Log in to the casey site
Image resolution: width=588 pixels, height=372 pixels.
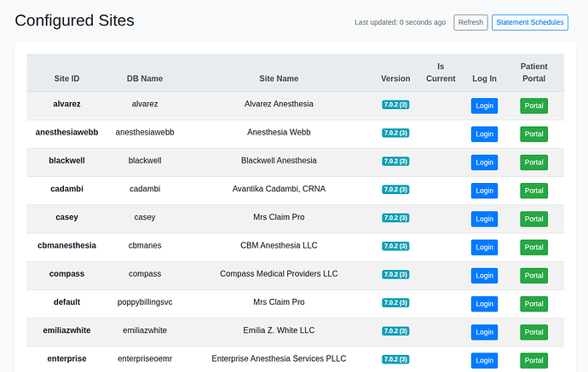click(485, 219)
